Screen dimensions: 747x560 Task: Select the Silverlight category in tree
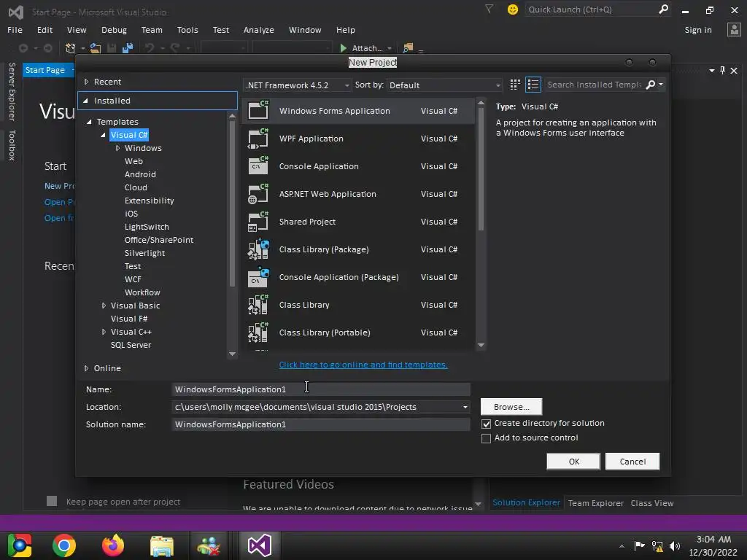pos(145,253)
